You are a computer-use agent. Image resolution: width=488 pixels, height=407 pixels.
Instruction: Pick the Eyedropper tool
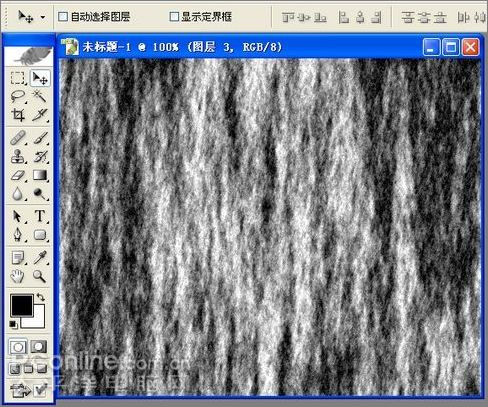coord(40,258)
